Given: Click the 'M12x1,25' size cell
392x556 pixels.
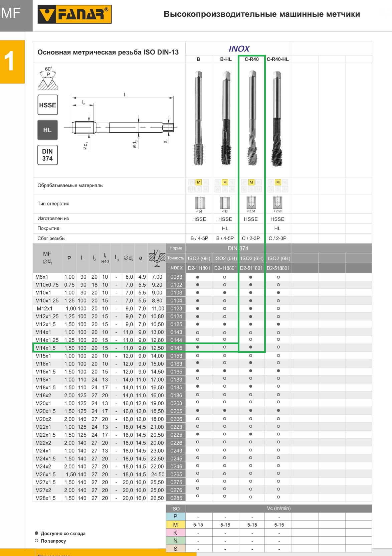Looking at the screenshot, I should click(47, 316).
